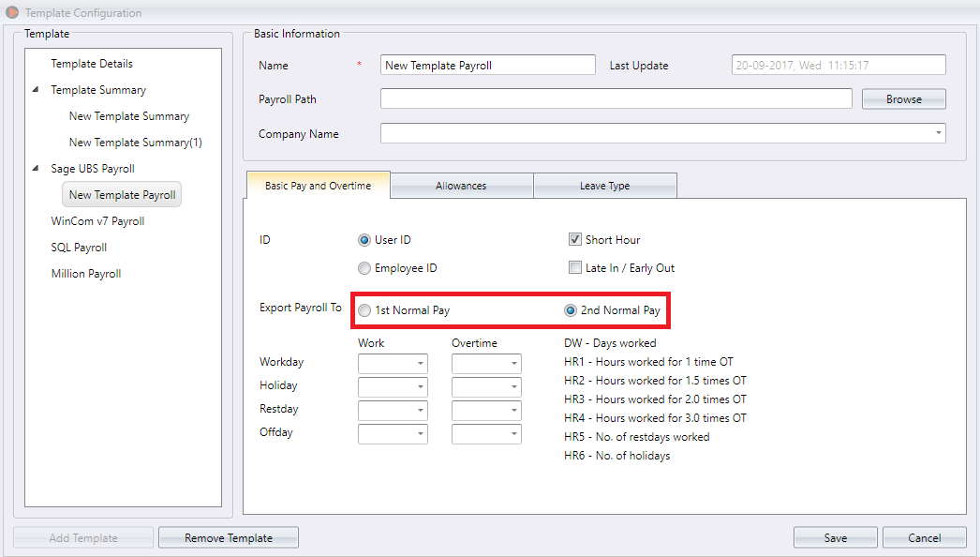The width and height of the screenshot is (980, 557).
Task: Click the Browse button for Payroll Path
Action: coord(904,98)
